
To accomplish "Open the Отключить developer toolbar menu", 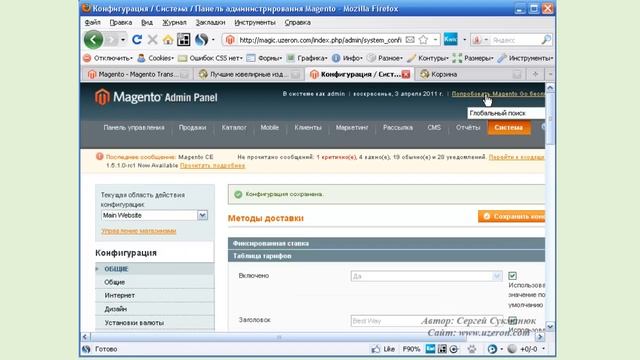I will click(108, 58).
